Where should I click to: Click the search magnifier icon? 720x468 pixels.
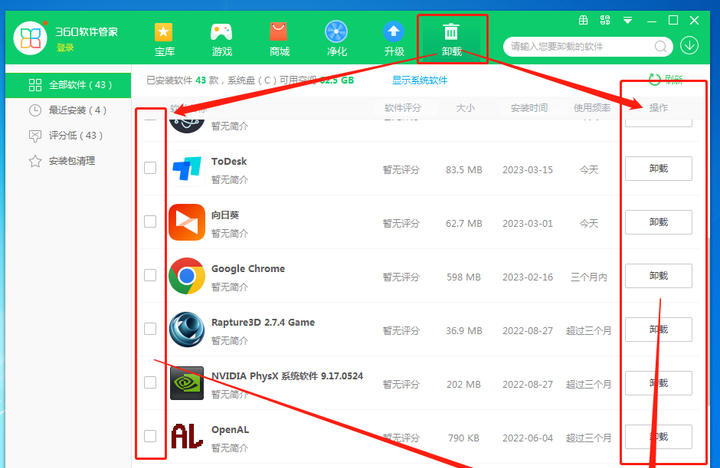click(x=660, y=47)
